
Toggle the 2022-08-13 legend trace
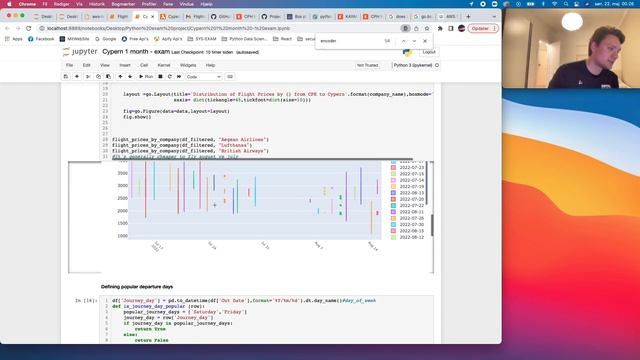pyautogui.click(x=407, y=193)
